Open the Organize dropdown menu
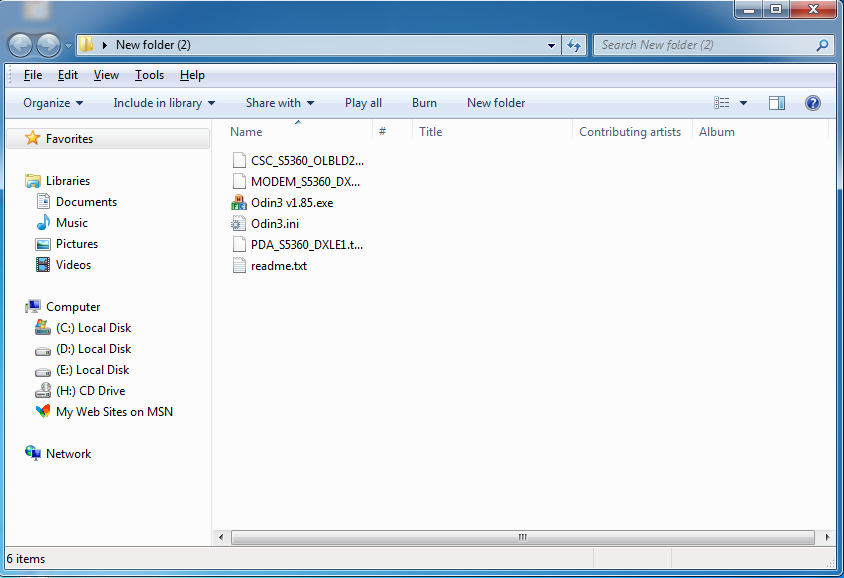Screen dimensions: 844x578 (53, 103)
